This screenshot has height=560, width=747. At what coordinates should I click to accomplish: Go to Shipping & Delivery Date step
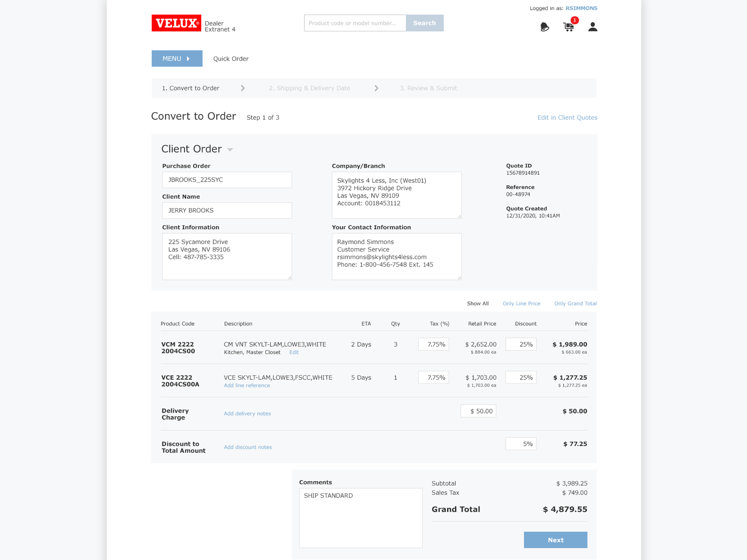(x=309, y=88)
